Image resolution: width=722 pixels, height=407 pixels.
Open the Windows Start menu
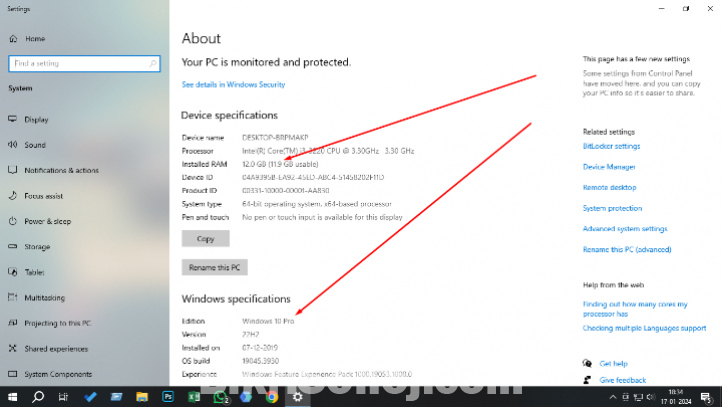(x=12, y=397)
